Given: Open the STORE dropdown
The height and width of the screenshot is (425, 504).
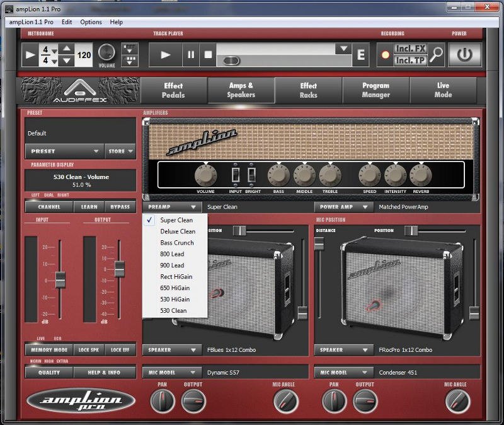Looking at the screenshot, I should 120,151.
